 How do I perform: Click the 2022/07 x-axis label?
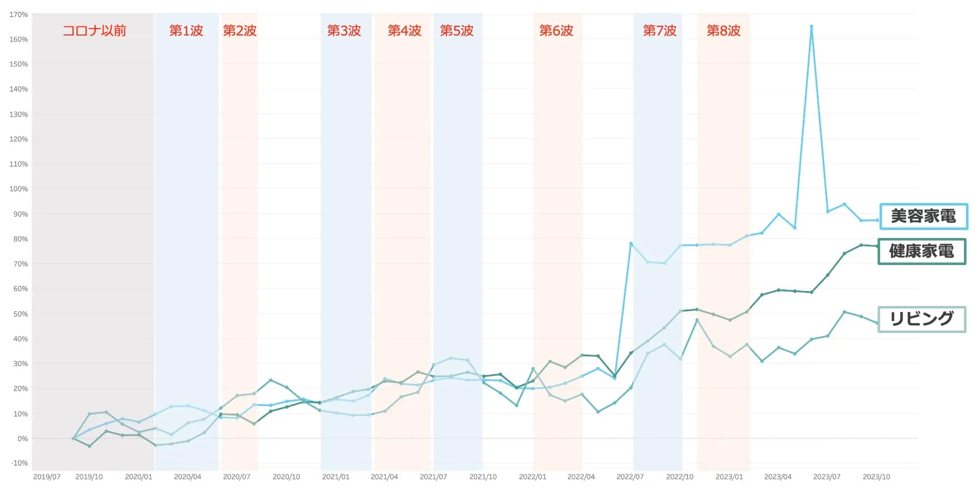[630, 477]
